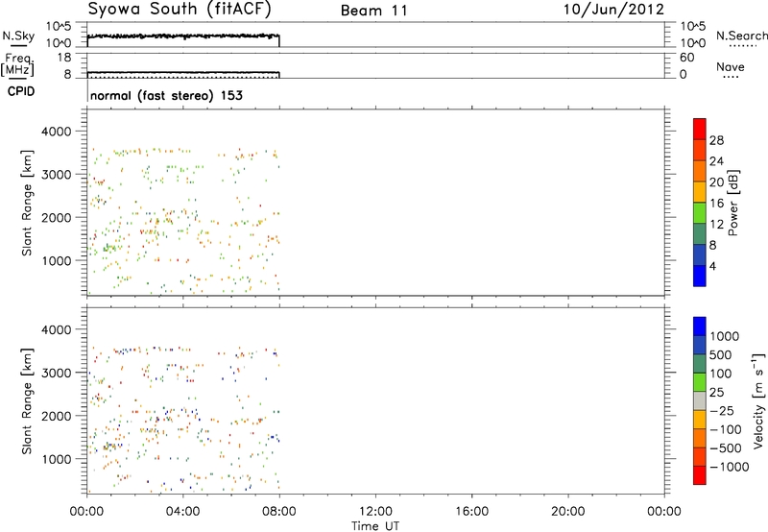
Task: Click the orange 20–24 dB power colorbar segment
Action: pos(700,171)
